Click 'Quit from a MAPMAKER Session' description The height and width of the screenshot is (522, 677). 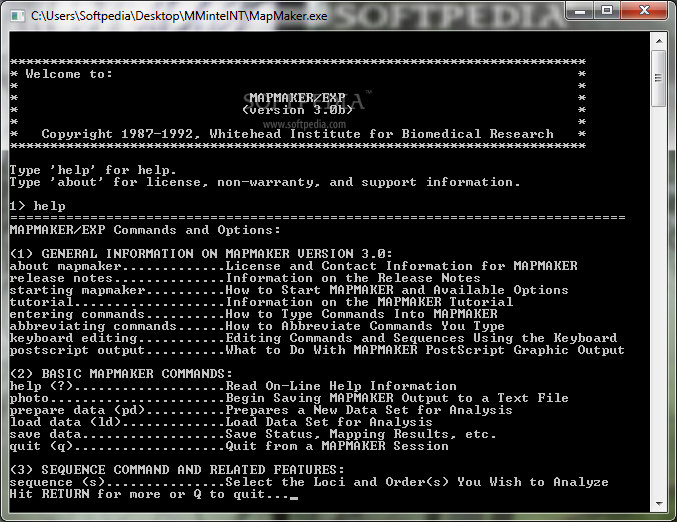[337, 446]
